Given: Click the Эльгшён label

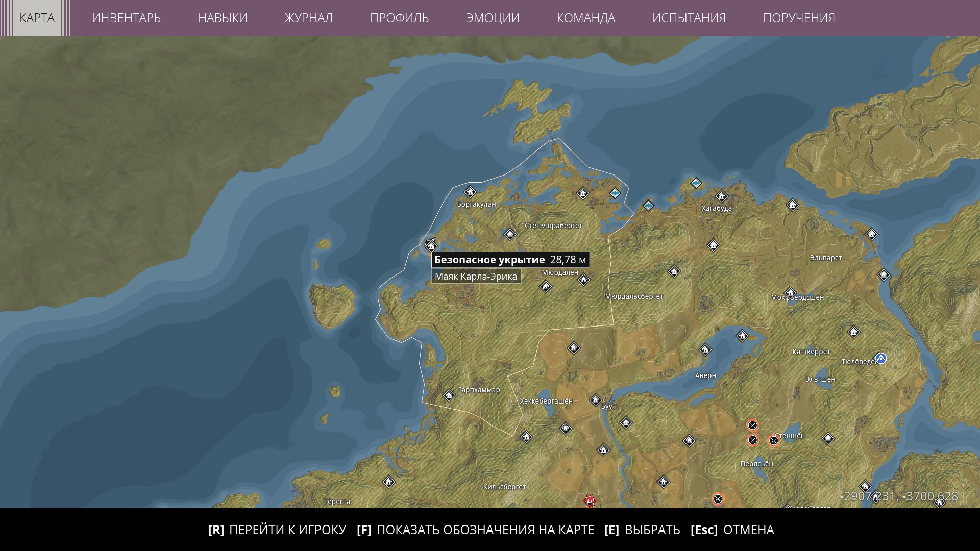Looking at the screenshot, I should (820, 379).
